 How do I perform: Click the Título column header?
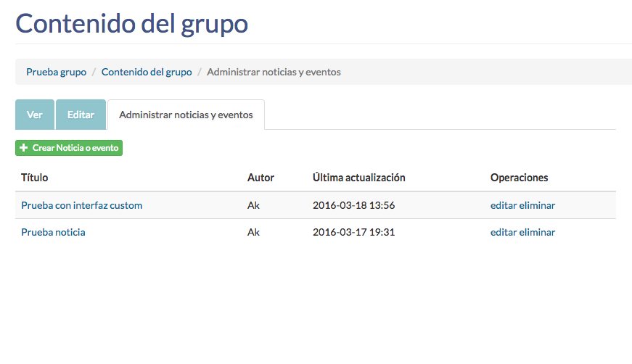(35, 178)
